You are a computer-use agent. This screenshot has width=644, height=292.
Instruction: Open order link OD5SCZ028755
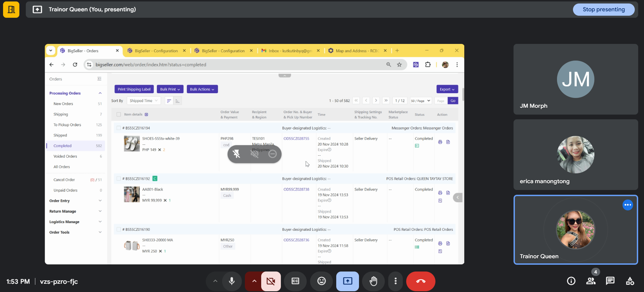pyautogui.click(x=296, y=139)
